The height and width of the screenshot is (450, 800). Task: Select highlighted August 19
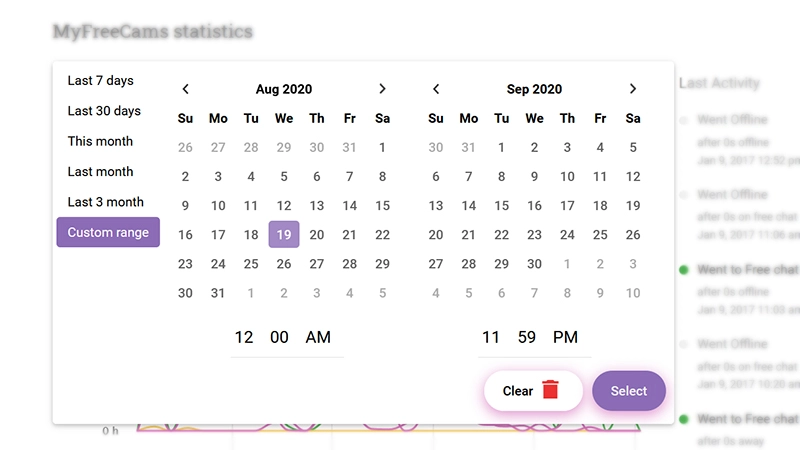click(284, 235)
